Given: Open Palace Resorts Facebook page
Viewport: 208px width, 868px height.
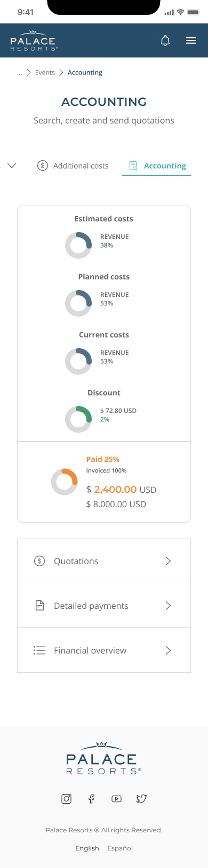Looking at the screenshot, I should click(91, 798).
